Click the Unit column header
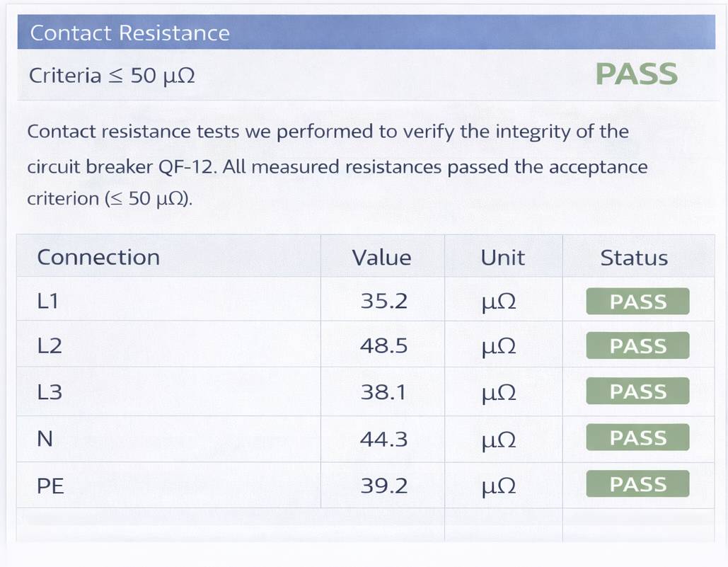 [x=502, y=257]
